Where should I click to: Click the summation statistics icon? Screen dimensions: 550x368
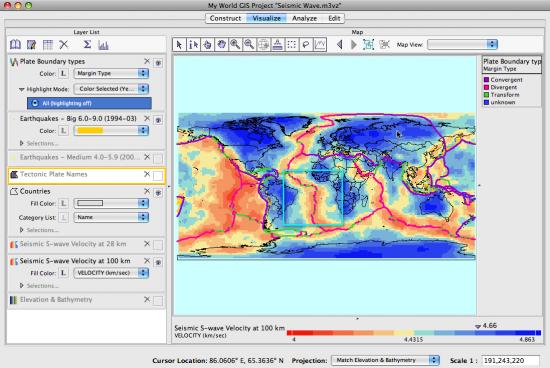87,45
